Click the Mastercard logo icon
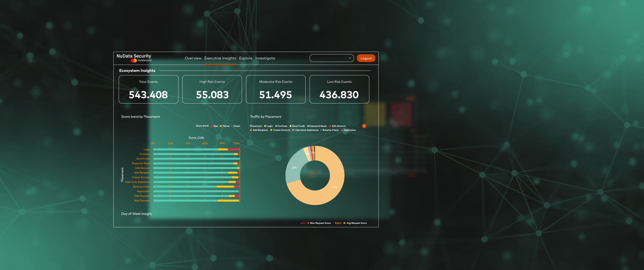 (134, 60)
